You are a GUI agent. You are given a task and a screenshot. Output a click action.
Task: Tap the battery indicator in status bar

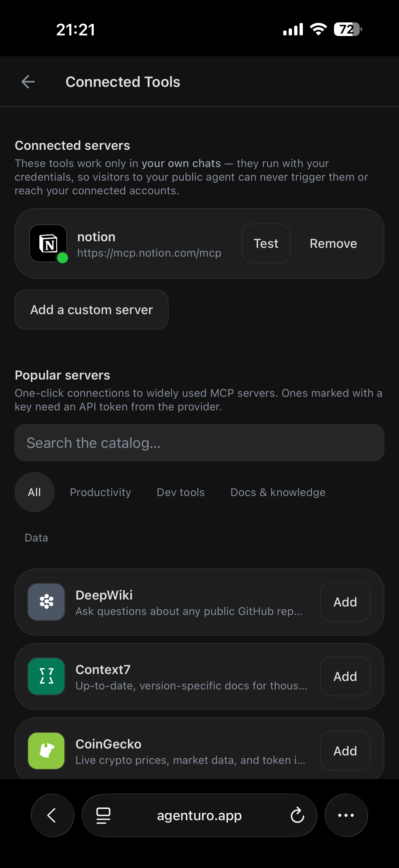348,29
